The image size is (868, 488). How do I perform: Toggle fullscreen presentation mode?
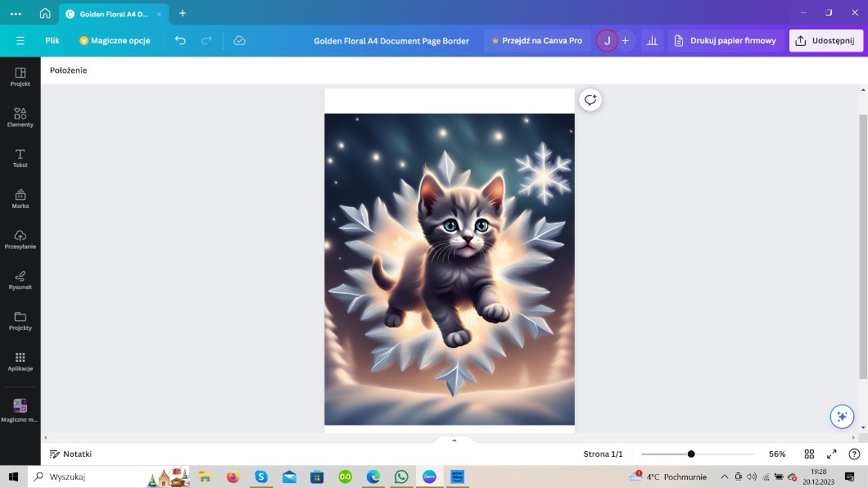click(x=831, y=454)
